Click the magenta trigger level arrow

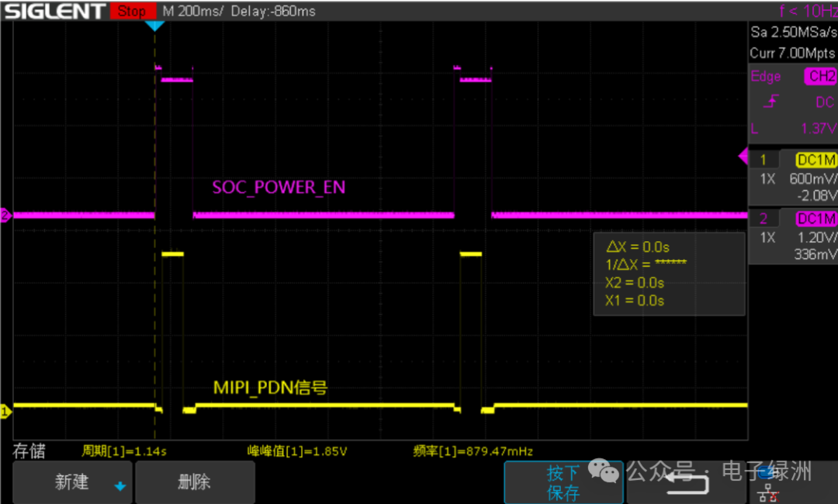point(743,157)
